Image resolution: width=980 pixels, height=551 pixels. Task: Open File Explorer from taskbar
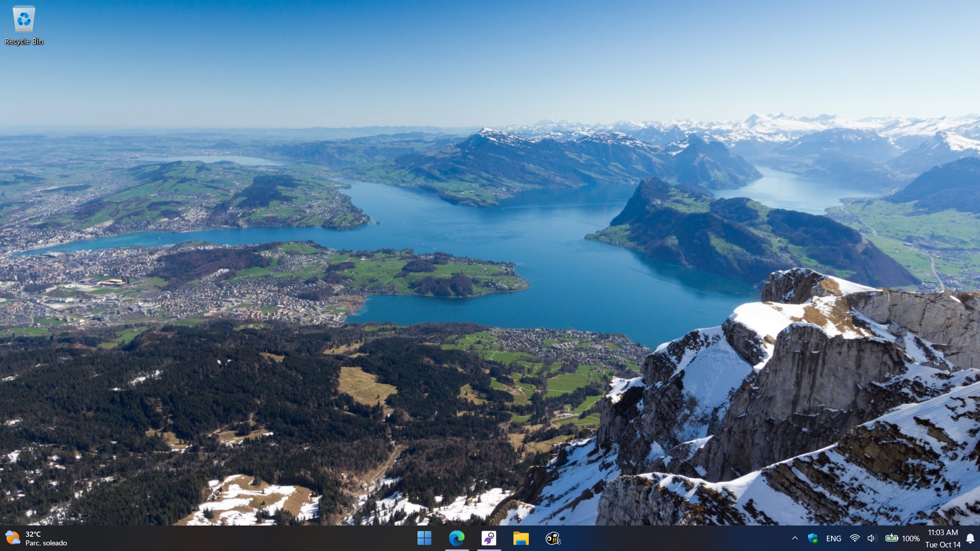(x=521, y=538)
